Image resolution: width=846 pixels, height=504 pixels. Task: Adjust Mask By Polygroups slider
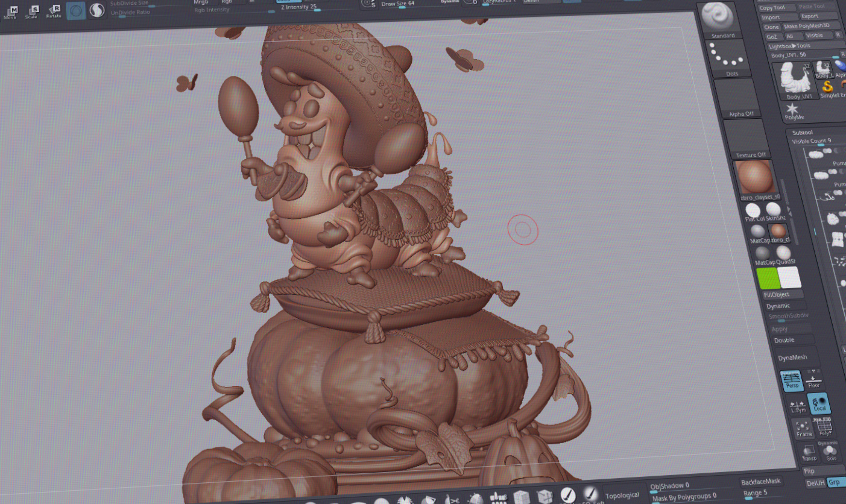point(693,496)
